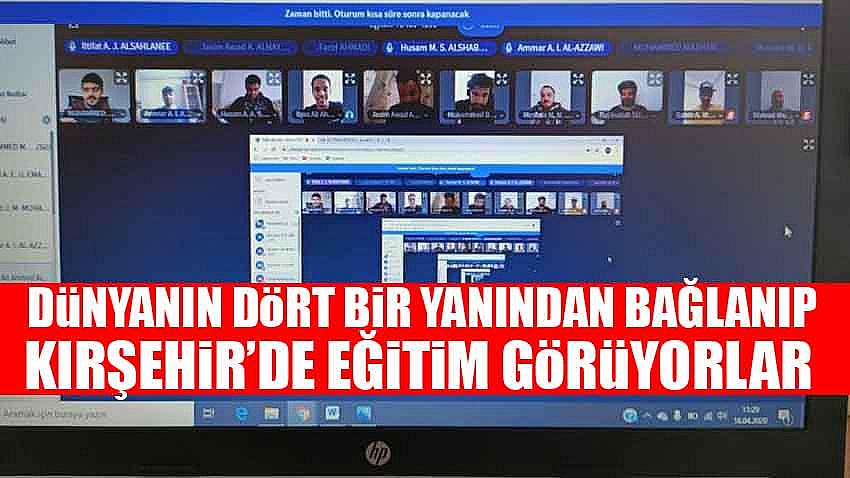Click the gear icon in the left sidebar
Image resolution: width=850 pixels, height=478 pixels.
46,119
